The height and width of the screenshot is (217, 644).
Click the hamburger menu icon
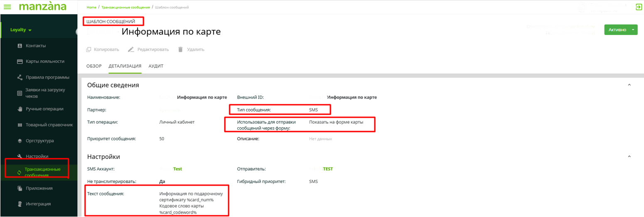pos(7,7)
